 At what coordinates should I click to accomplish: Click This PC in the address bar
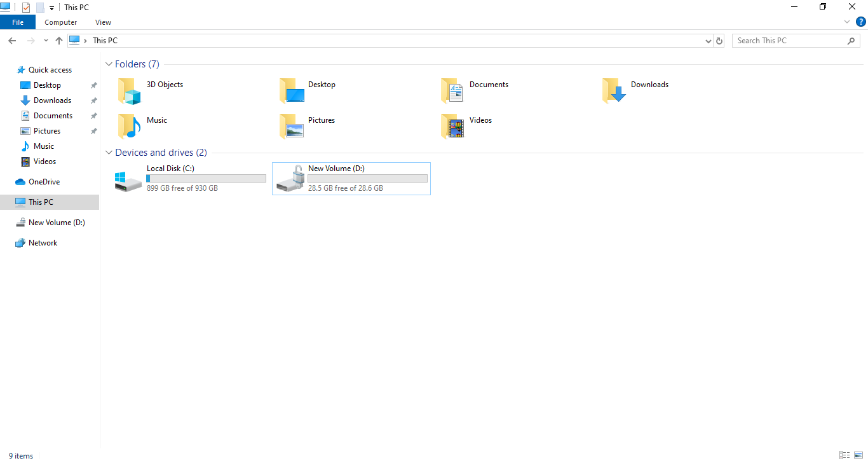pyautogui.click(x=105, y=41)
